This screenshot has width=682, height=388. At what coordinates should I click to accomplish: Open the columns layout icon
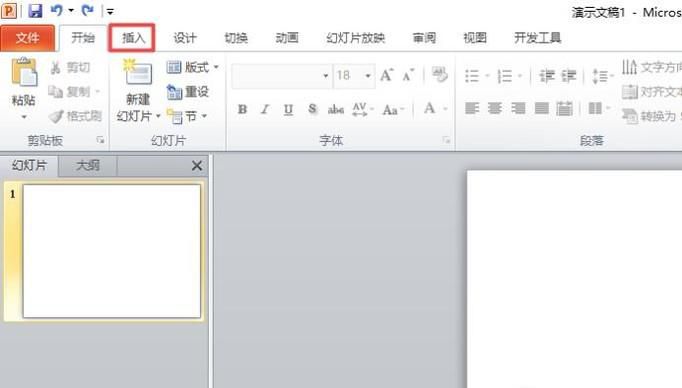[595, 108]
